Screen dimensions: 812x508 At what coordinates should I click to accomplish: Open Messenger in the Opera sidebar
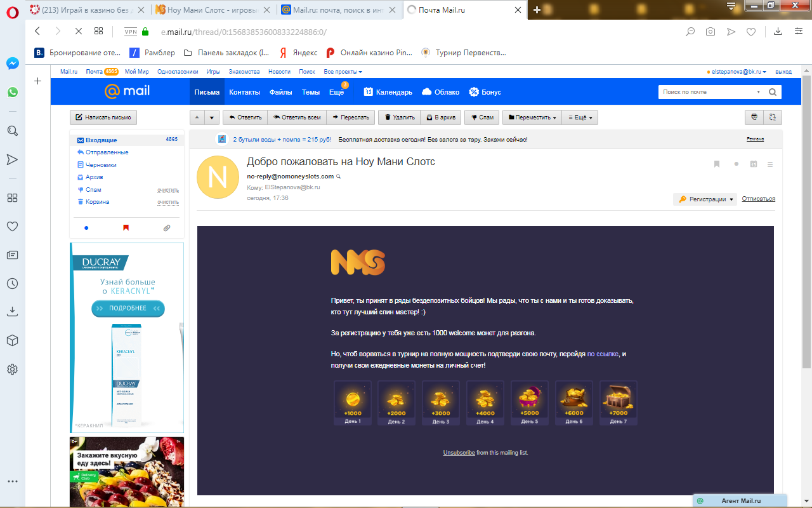(x=12, y=63)
